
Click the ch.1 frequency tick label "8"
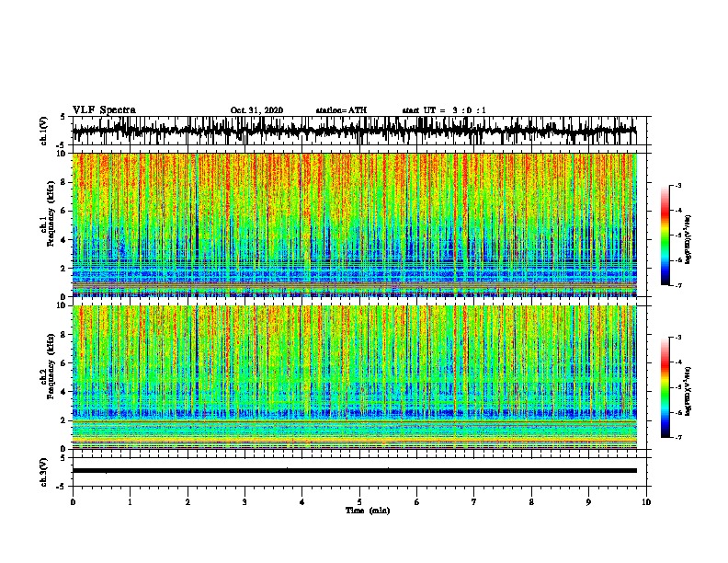coord(65,182)
